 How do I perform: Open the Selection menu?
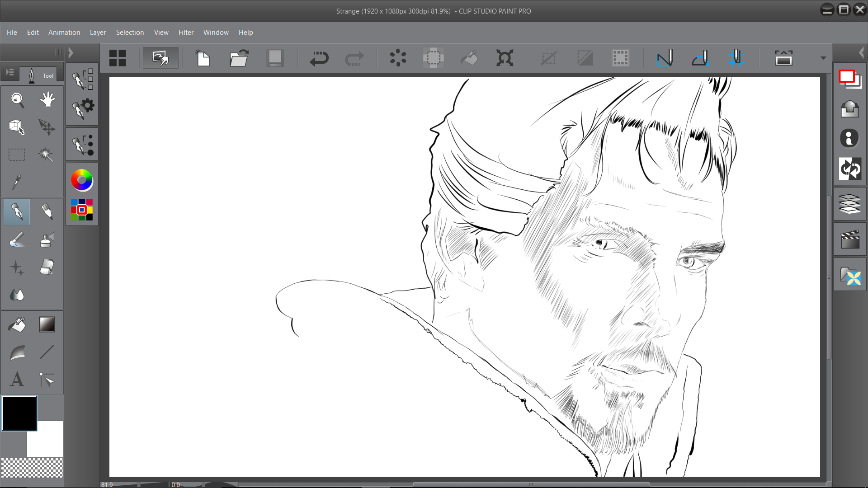point(130,33)
